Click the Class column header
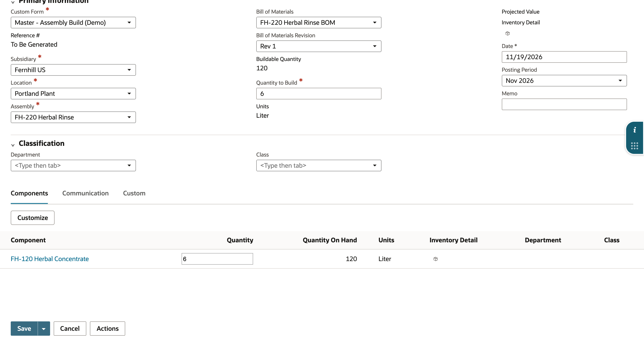The image size is (644, 354). click(x=612, y=240)
